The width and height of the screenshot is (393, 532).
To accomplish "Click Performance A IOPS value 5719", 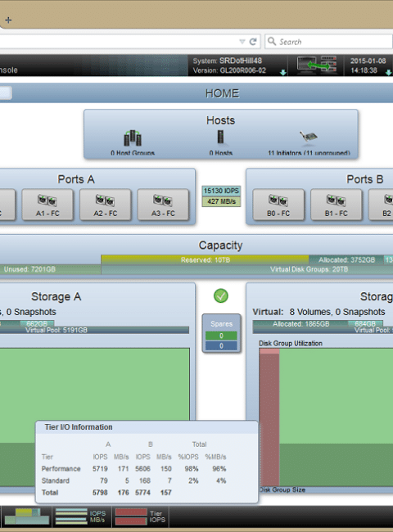I will pos(100,469).
